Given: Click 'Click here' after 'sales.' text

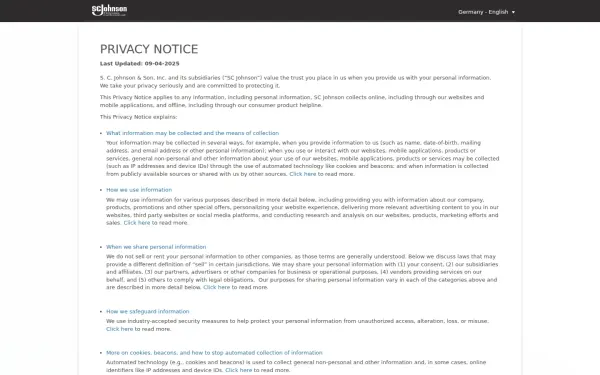Looking at the screenshot, I should point(137,223).
